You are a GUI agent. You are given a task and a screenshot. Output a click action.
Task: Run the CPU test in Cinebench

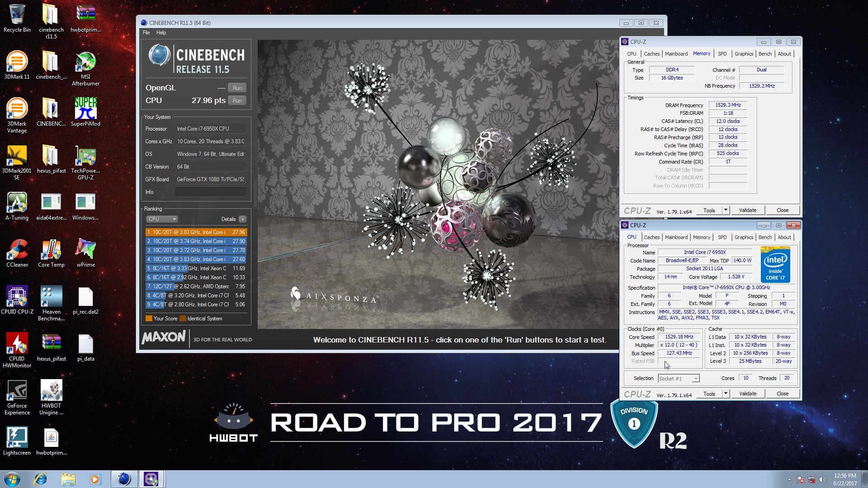[237, 101]
